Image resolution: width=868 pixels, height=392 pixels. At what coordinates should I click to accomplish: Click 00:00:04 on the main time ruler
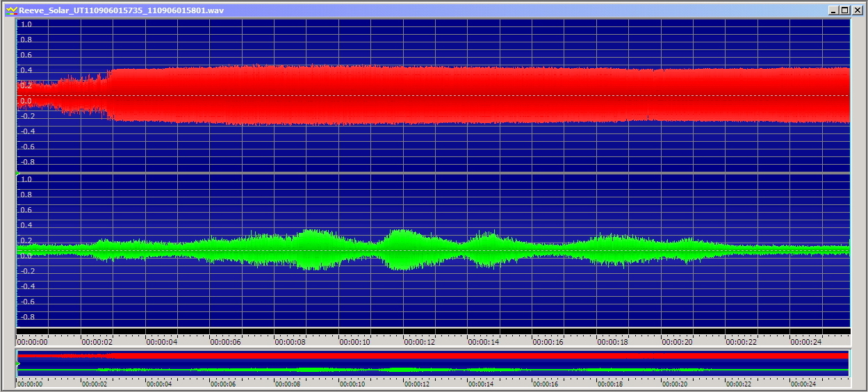[x=161, y=342]
